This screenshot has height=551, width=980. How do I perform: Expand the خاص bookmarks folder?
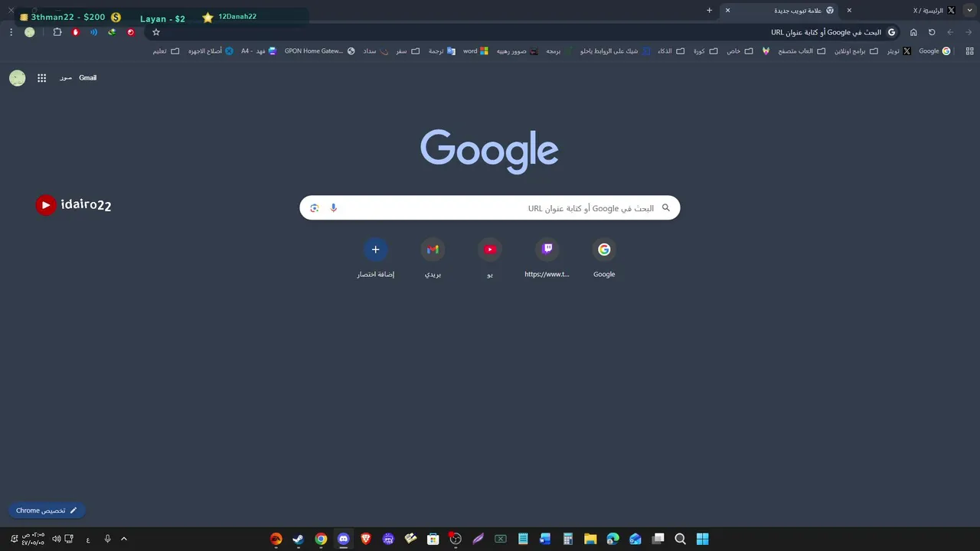pyautogui.click(x=739, y=51)
